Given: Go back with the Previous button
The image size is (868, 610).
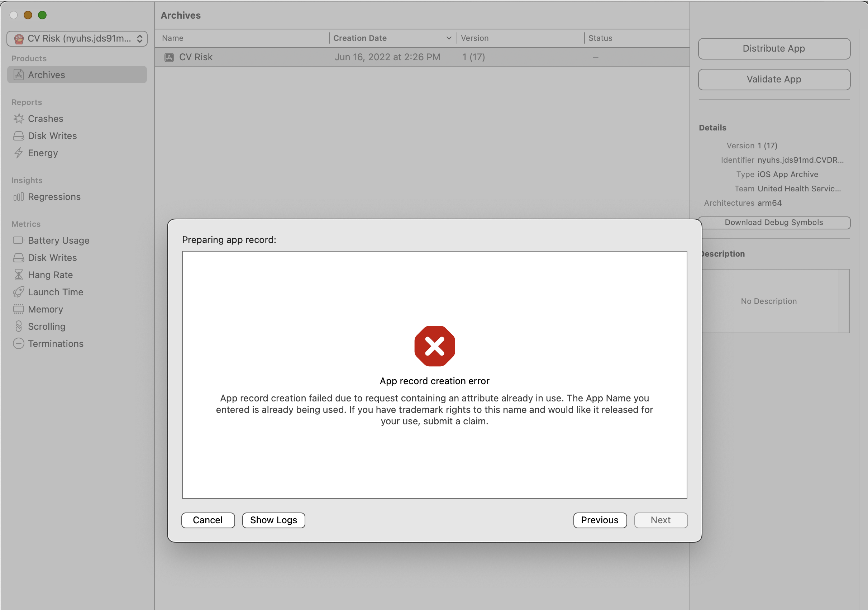Looking at the screenshot, I should coord(600,520).
